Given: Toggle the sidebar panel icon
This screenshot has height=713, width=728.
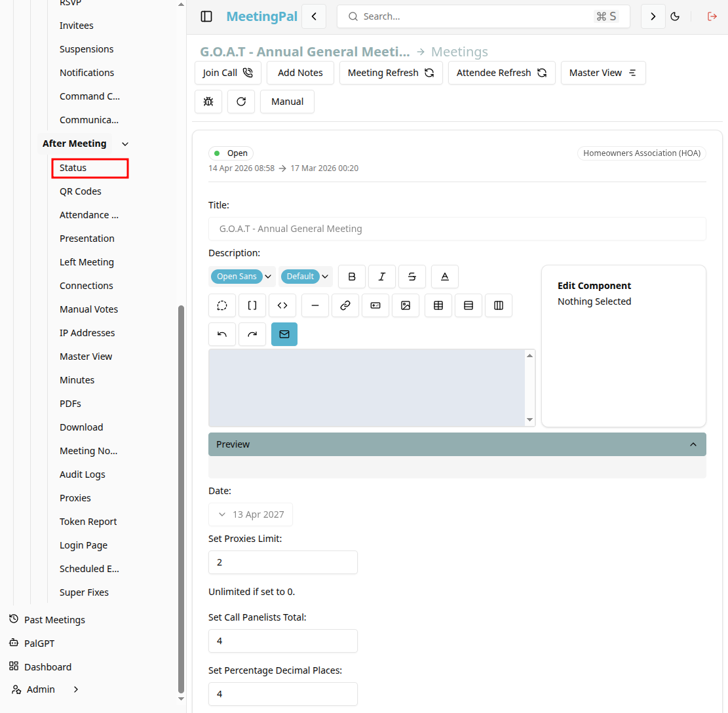Looking at the screenshot, I should pyautogui.click(x=206, y=17).
